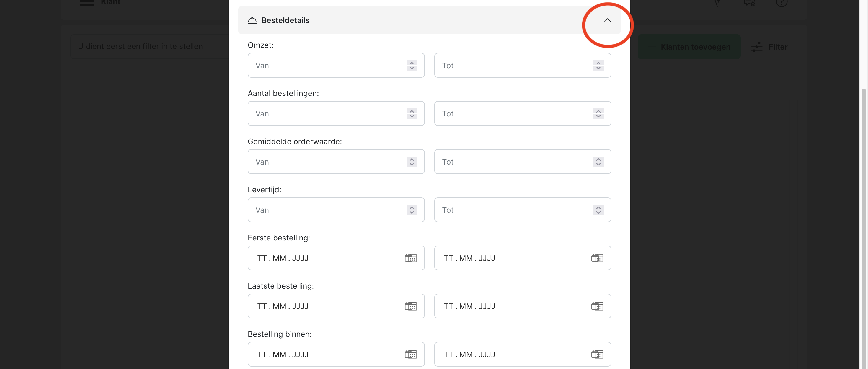Click the Omzet Van stepper arrows
This screenshot has width=868, height=369.
(x=412, y=65)
